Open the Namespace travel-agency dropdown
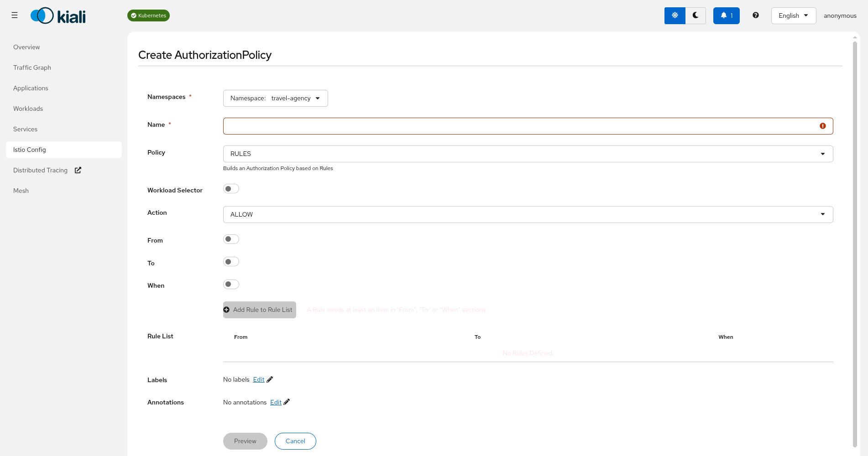The image size is (868, 456). click(x=275, y=98)
